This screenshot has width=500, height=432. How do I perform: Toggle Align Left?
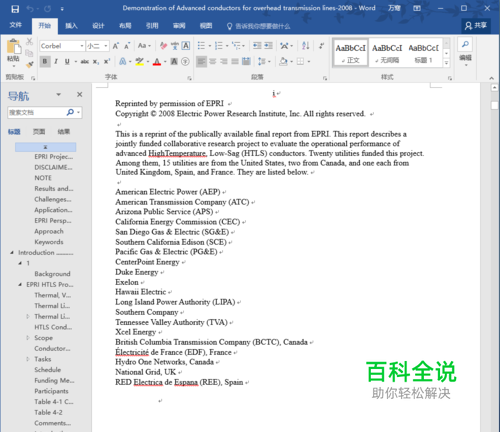pyautogui.click(x=201, y=61)
